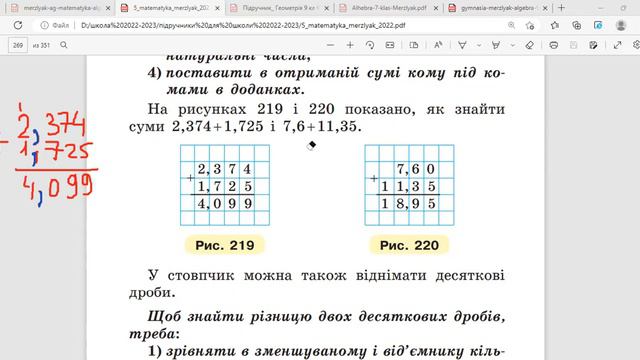
Task: Reload the page with the refresh icon
Action: [x=18, y=25]
